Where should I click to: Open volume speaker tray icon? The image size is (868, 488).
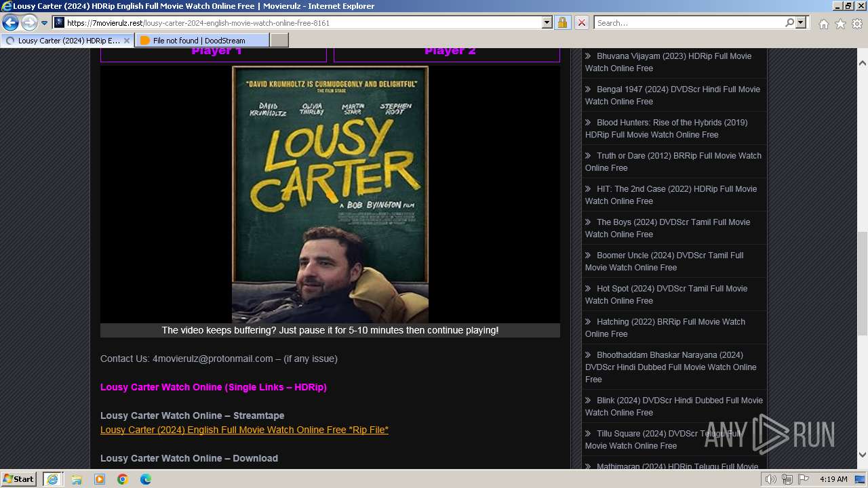[x=771, y=479]
